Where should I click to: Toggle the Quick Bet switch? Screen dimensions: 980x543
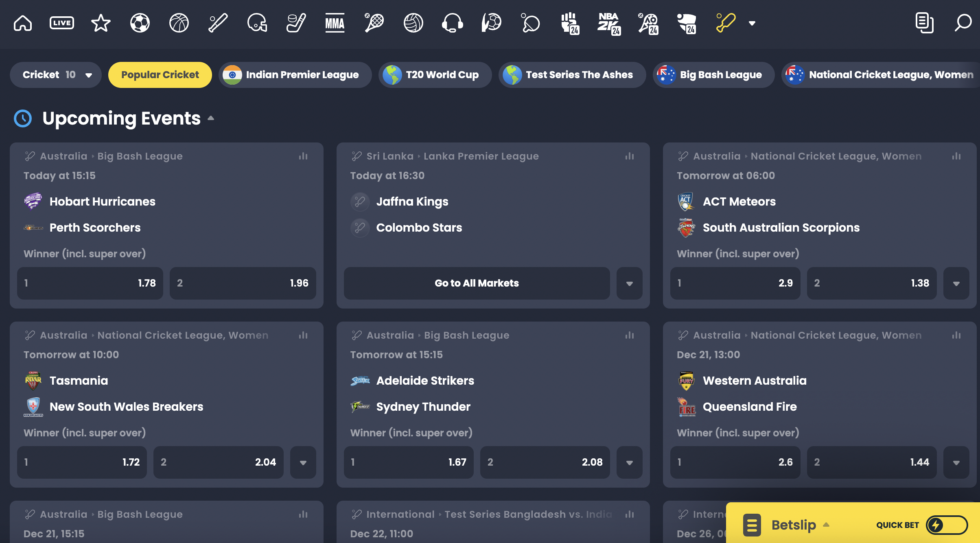(x=946, y=525)
